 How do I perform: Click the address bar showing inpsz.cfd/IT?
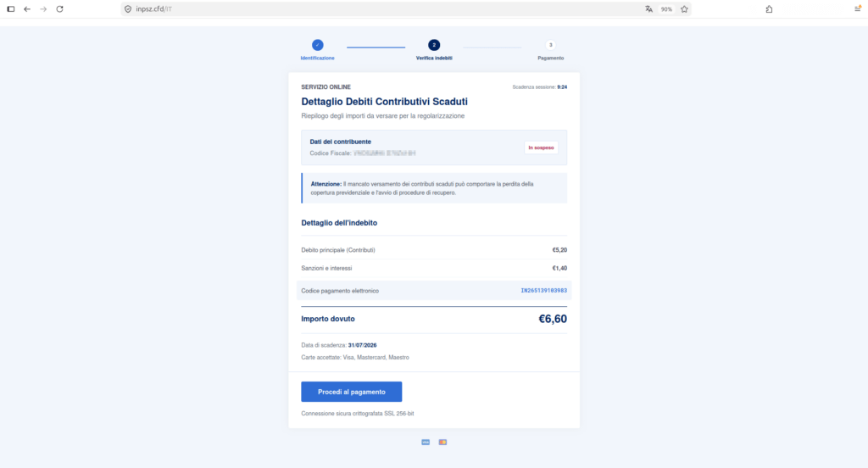click(x=387, y=8)
